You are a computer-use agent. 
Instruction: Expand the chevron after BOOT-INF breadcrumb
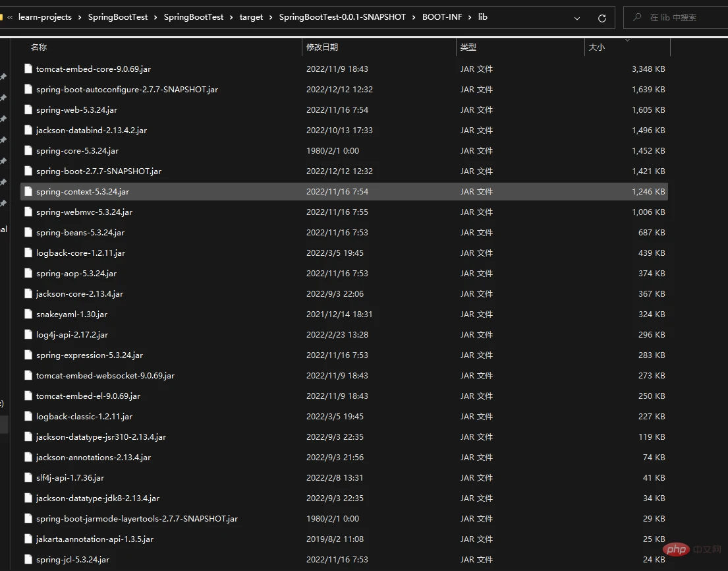click(x=470, y=17)
